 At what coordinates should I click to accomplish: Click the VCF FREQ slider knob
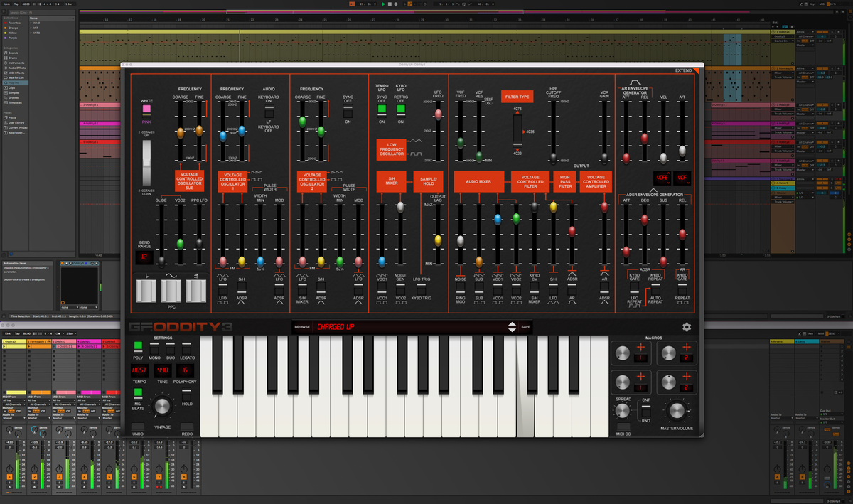[x=461, y=142]
